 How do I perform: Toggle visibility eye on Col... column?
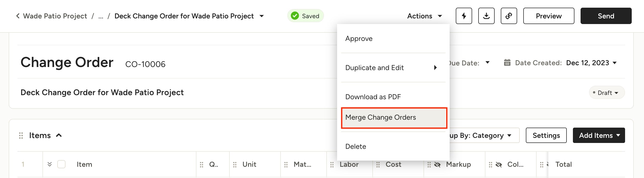(499, 164)
